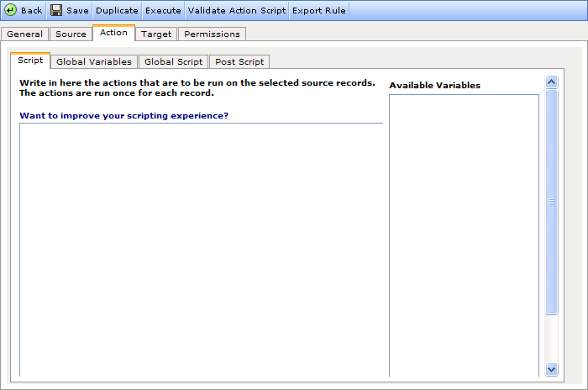Open the Permissions tab
588x390 pixels.
212,34
